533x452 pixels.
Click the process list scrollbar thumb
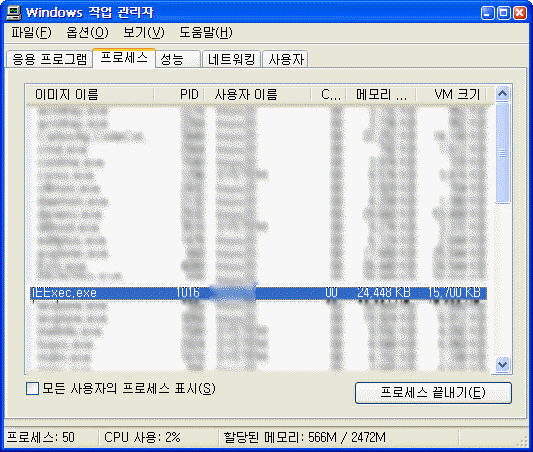click(x=502, y=153)
